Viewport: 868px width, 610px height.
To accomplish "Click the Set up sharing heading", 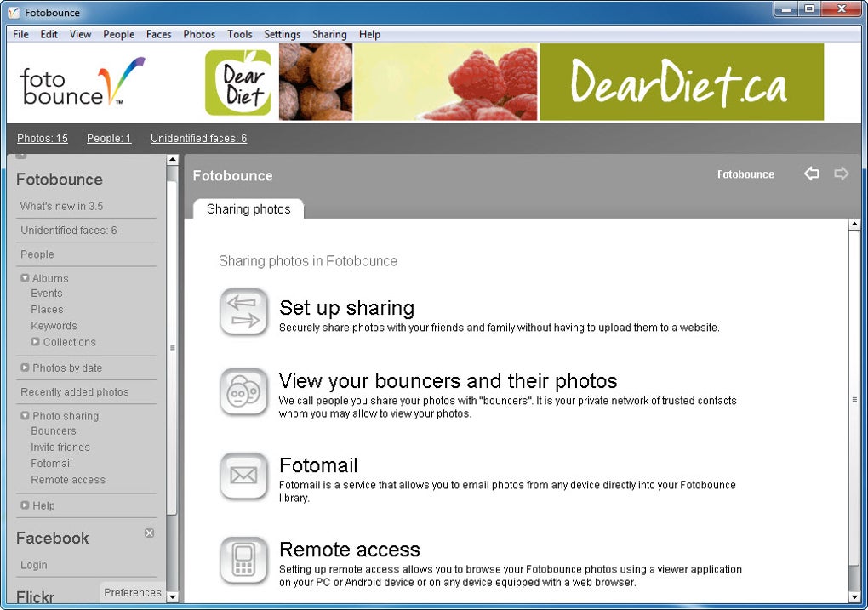I will (346, 308).
